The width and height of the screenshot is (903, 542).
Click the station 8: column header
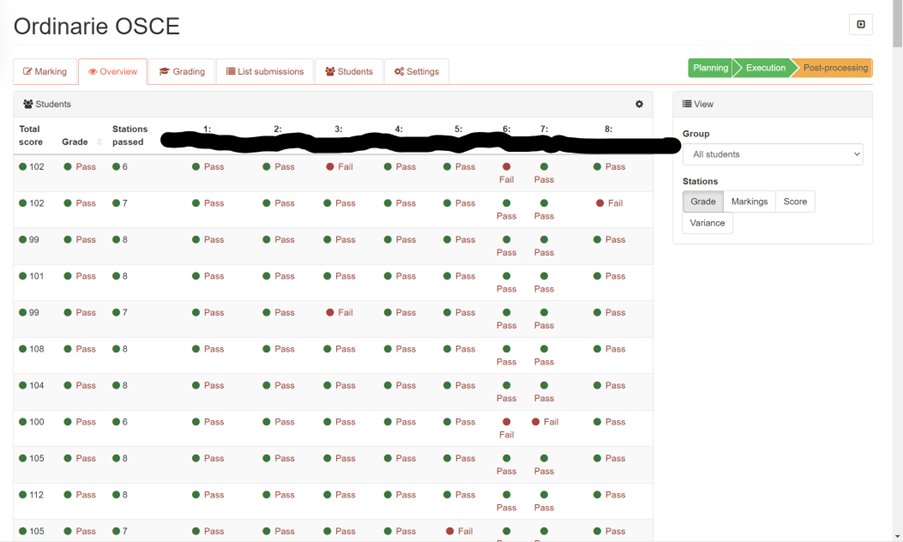[608, 129]
